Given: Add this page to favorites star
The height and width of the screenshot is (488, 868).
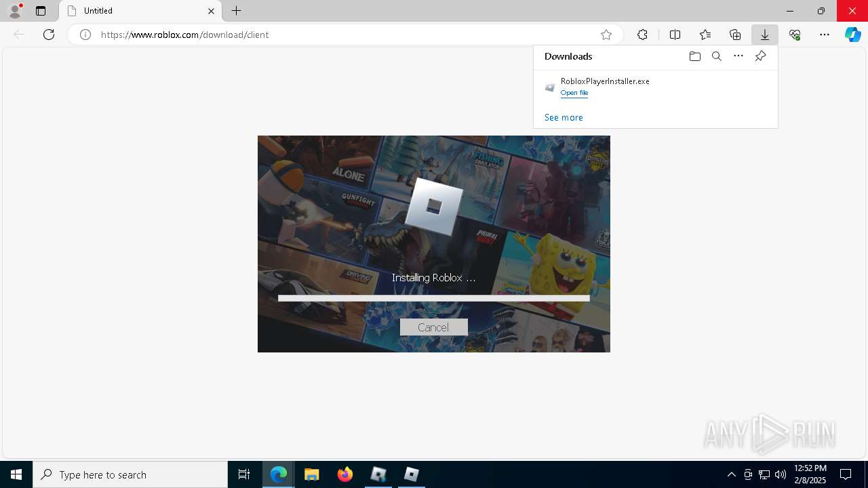Looking at the screenshot, I should click(606, 35).
